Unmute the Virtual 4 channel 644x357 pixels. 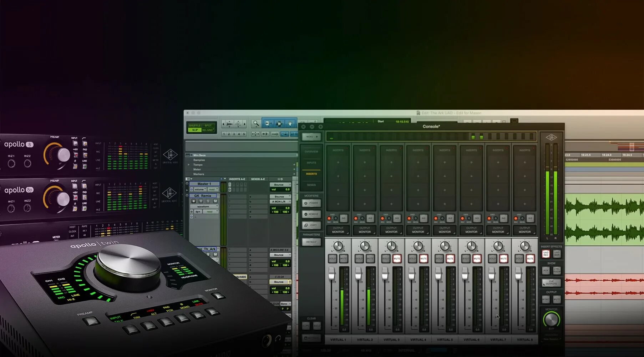[x=424, y=258]
